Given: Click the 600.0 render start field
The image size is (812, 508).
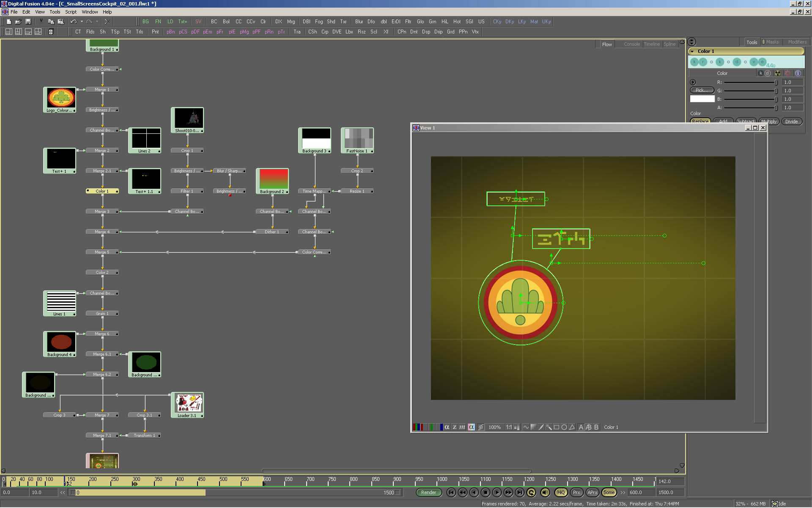Looking at the screenshot, I should click(641, 492).
